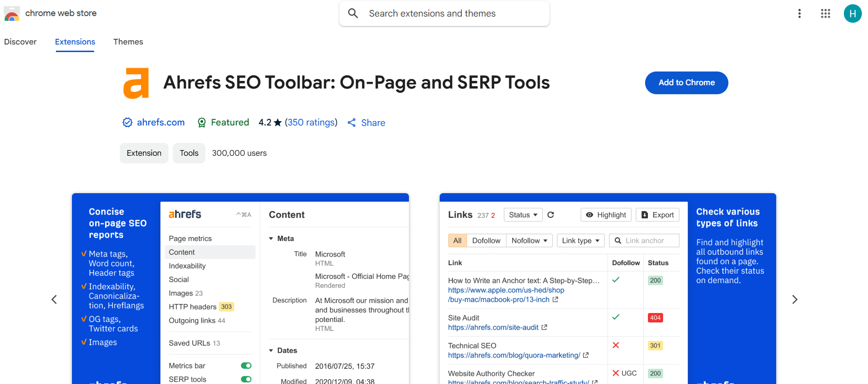This screenshot has height=384, width=868.
Task: Open the three-dot more options menu
Action: (799, 14)
